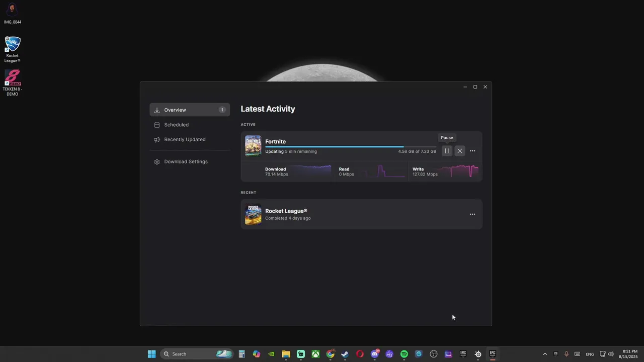Open the Rocket League three-dots options menu
Screen dimensions: 644x362
pyautogui.click(x=472, y=214)
